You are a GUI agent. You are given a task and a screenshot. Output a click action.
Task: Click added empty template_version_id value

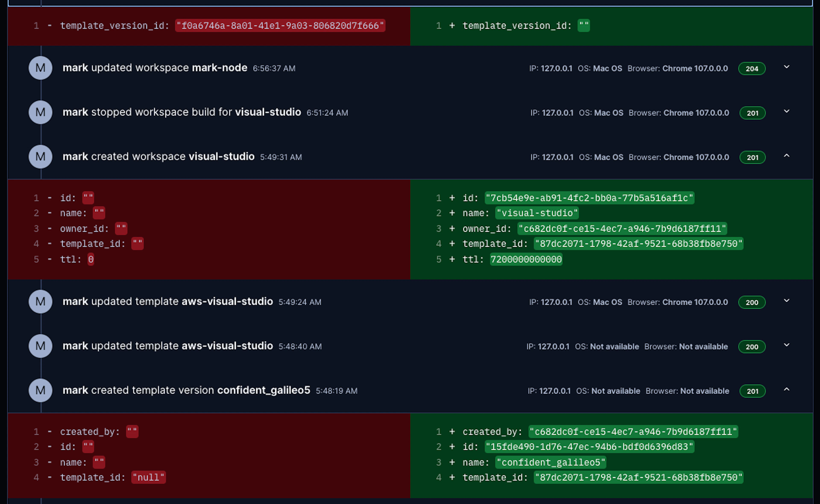click(583, 26)
